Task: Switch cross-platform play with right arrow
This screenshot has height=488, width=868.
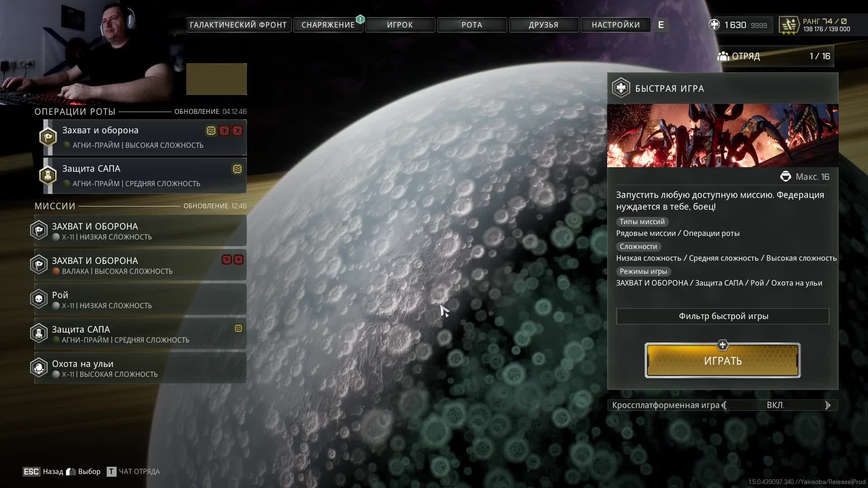Action: [x=827, y=405]
